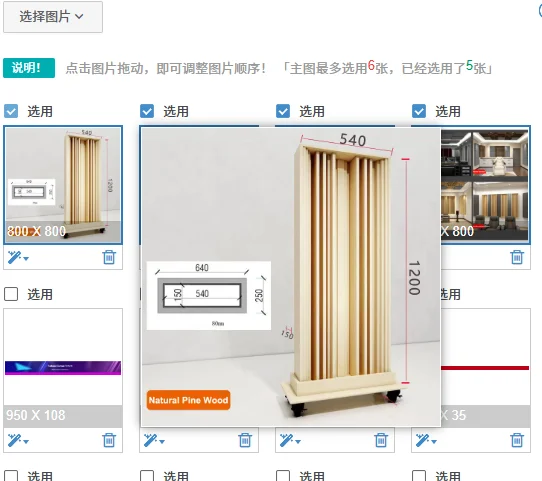Select the 800 X 800 sound diffuser thumbnail
This screenshot has width=542, height=481.
(x=63, y=185)
